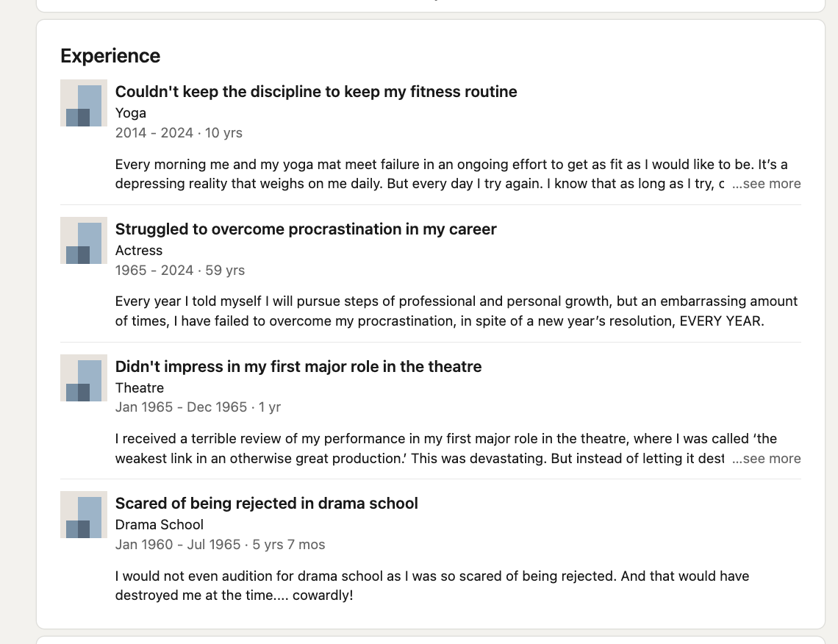Click the Yoga company logo icon
This screenshot has width=838, height=644.
click(x=84, y=103)
